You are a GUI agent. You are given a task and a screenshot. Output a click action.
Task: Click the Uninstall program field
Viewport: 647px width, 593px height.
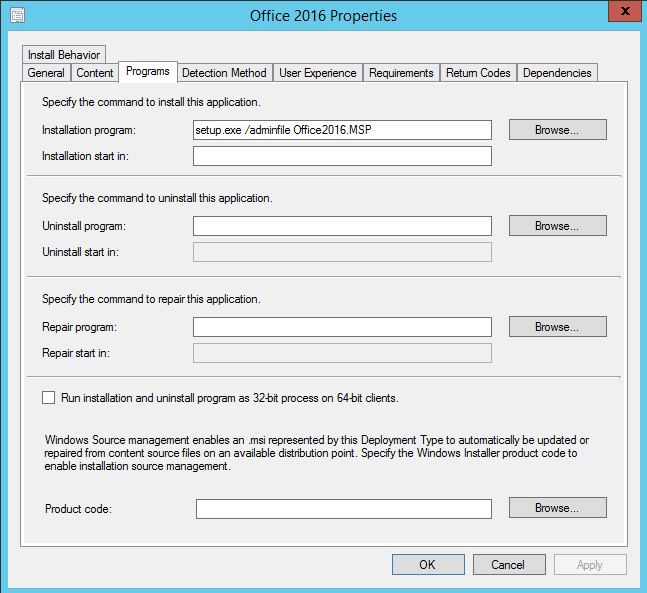coord(342,226)
